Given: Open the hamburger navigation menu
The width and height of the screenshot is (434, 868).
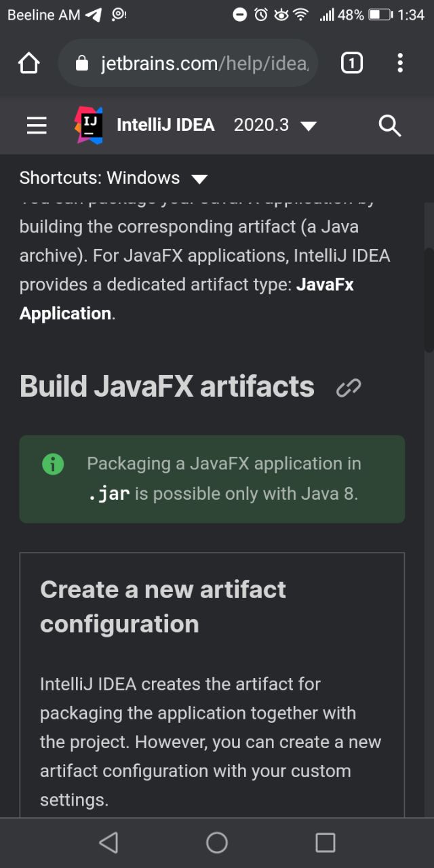Looking at the screenshot, I should [x=37, y=125].
